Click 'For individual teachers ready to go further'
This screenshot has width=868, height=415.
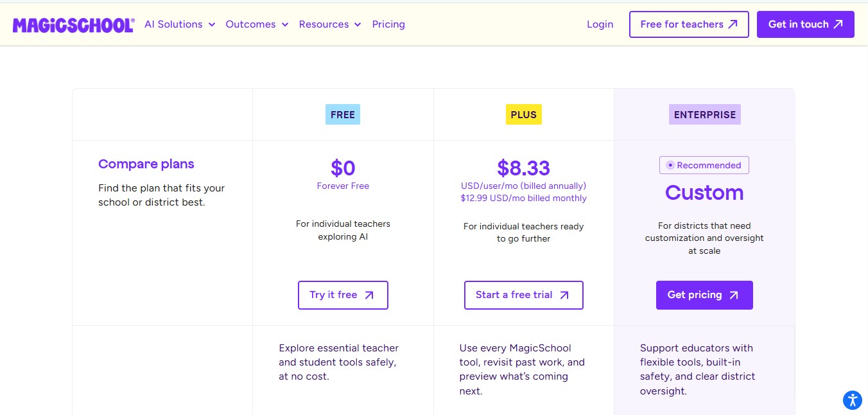tap(523, 233)
